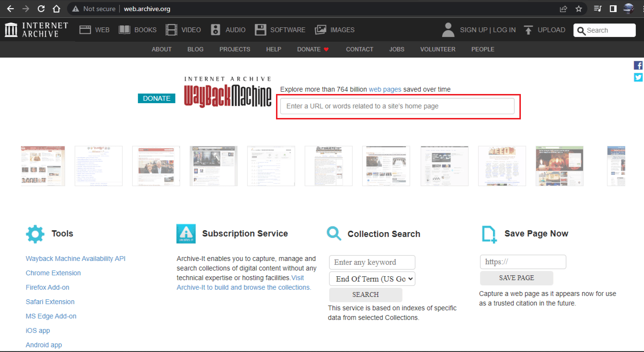Click the Not secure warning icon
644x352 pixels.
pyautogui.click(x=75, y=9)
